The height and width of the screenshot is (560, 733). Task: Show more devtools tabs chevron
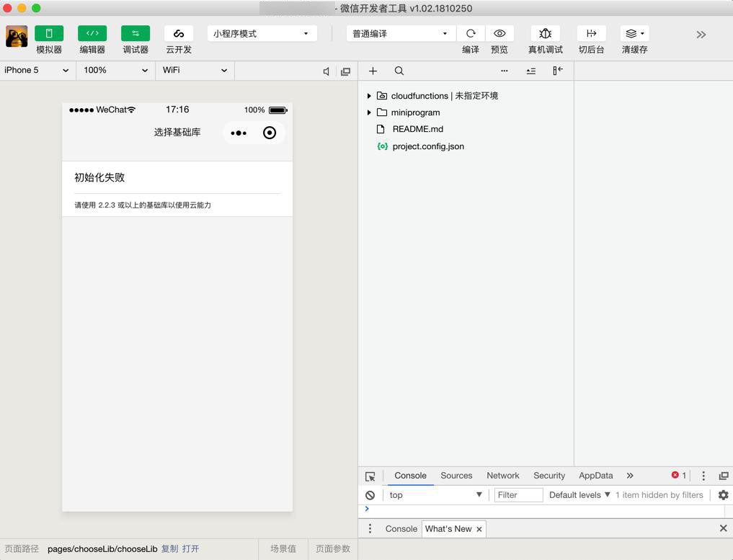tap(630, 476)
